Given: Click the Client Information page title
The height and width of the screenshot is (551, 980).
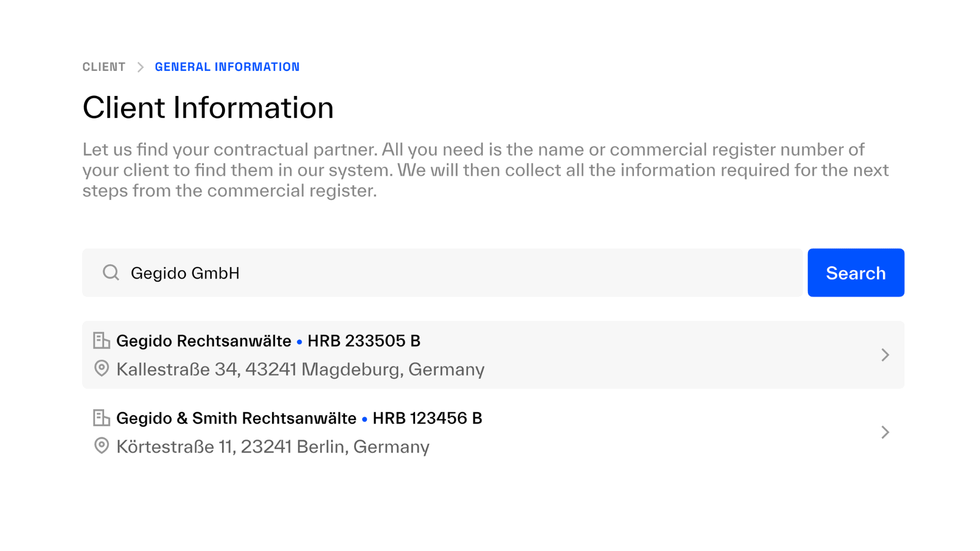Looking at the screenshot, I should [x=208, y=107].
